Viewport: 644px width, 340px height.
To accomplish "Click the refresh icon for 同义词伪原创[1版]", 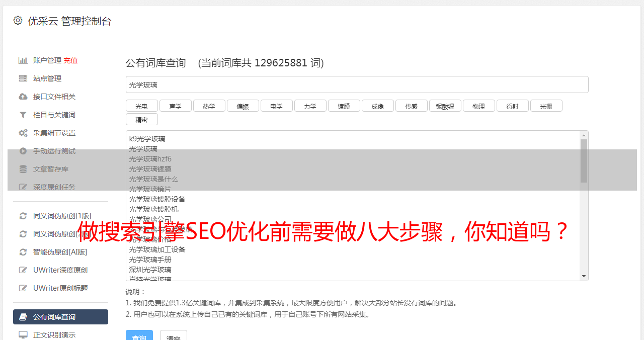I will coord(23,216).
